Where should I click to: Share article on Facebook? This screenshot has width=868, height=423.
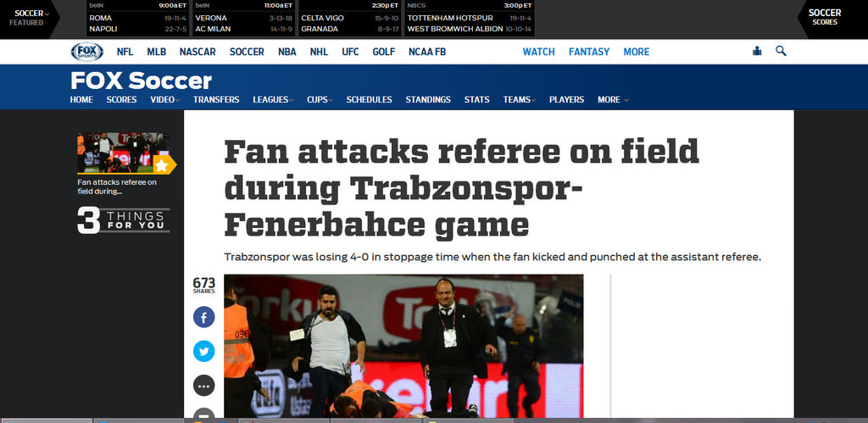203,317
